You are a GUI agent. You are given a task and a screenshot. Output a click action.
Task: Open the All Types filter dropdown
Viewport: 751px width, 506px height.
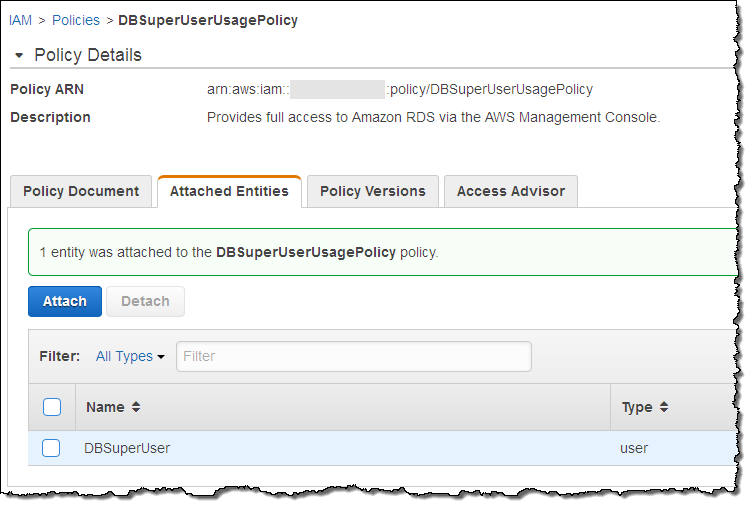[x=130, y=356]
